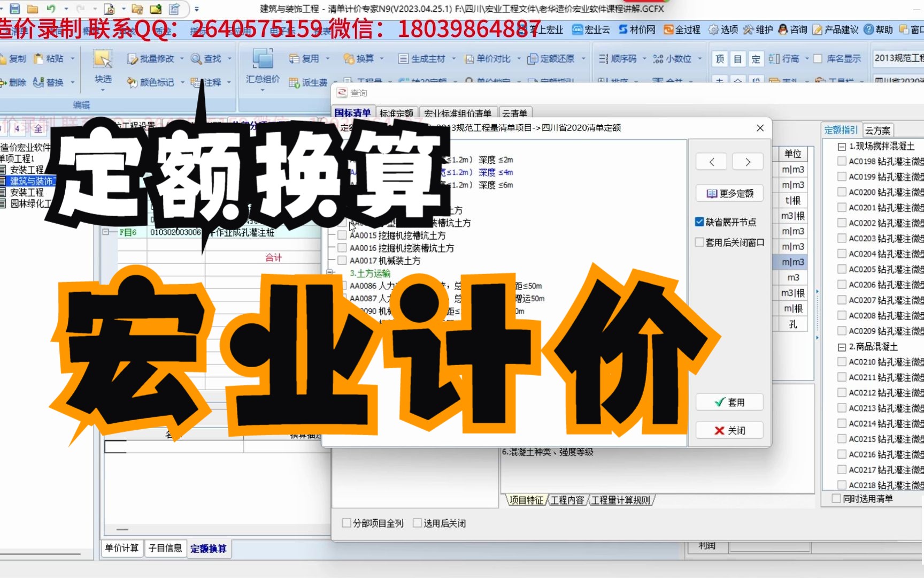Click the 套用 apply button
Viewport: 924px width, 578px height.
click(729, 402)
